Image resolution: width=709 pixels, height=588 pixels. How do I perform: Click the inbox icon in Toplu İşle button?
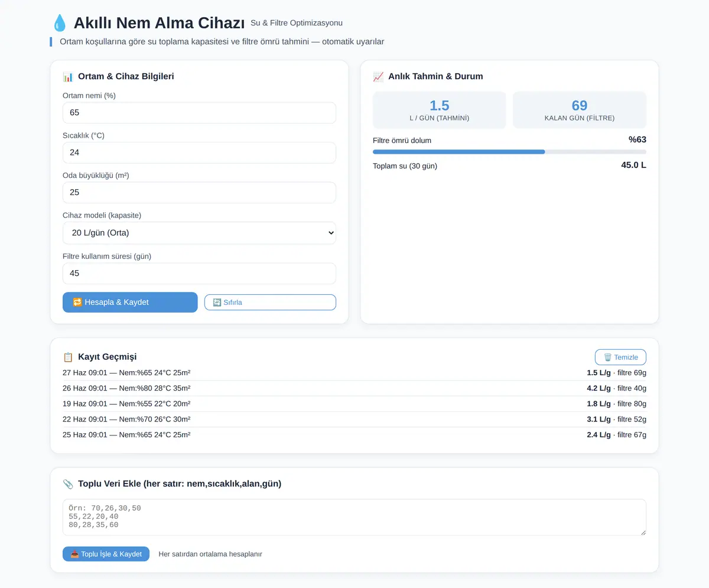point(74,554)
